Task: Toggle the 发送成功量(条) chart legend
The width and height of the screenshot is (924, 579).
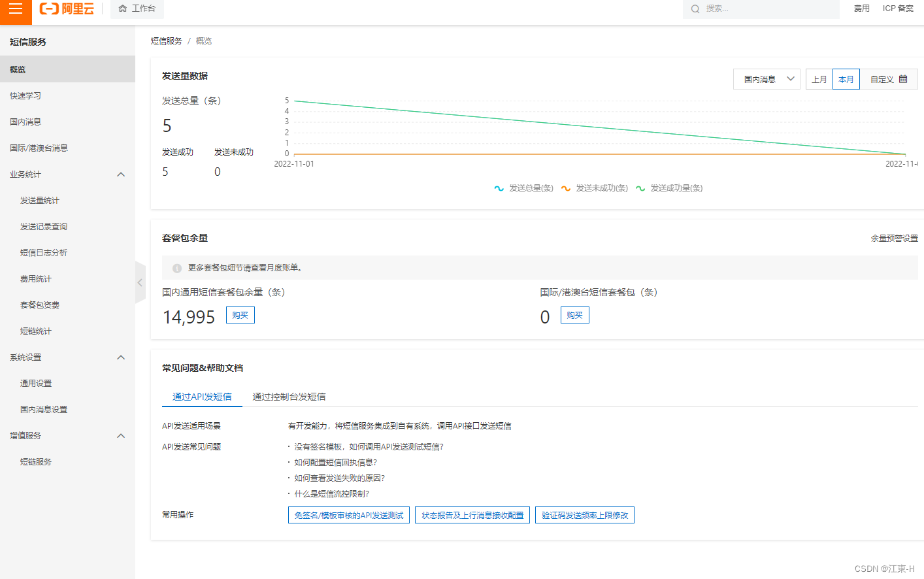Action: click(669, 188)
